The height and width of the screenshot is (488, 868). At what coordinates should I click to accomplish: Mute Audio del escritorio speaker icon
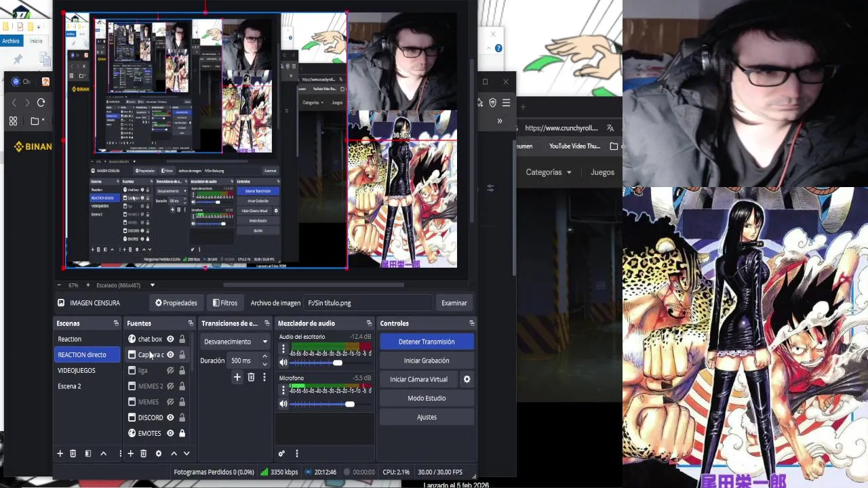pyautogui.click(x=283, y=363)
